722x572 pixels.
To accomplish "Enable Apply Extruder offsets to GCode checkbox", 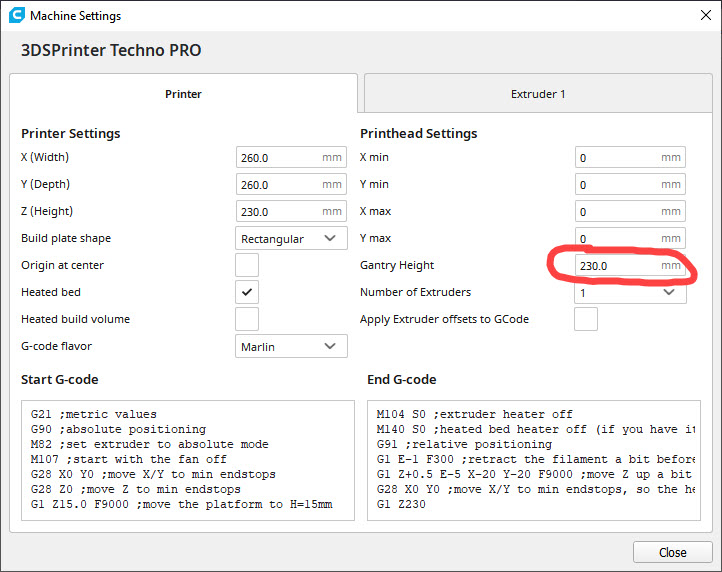I will point(586,319).
